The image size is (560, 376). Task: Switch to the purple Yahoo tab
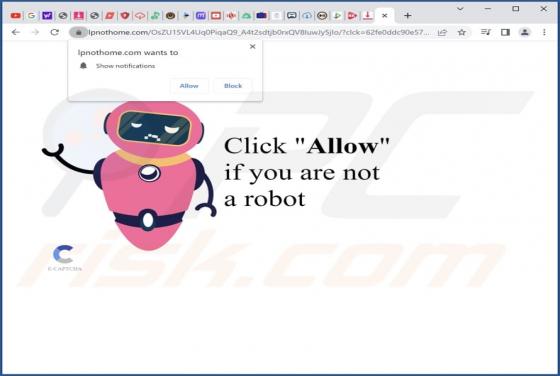[47, 16]
